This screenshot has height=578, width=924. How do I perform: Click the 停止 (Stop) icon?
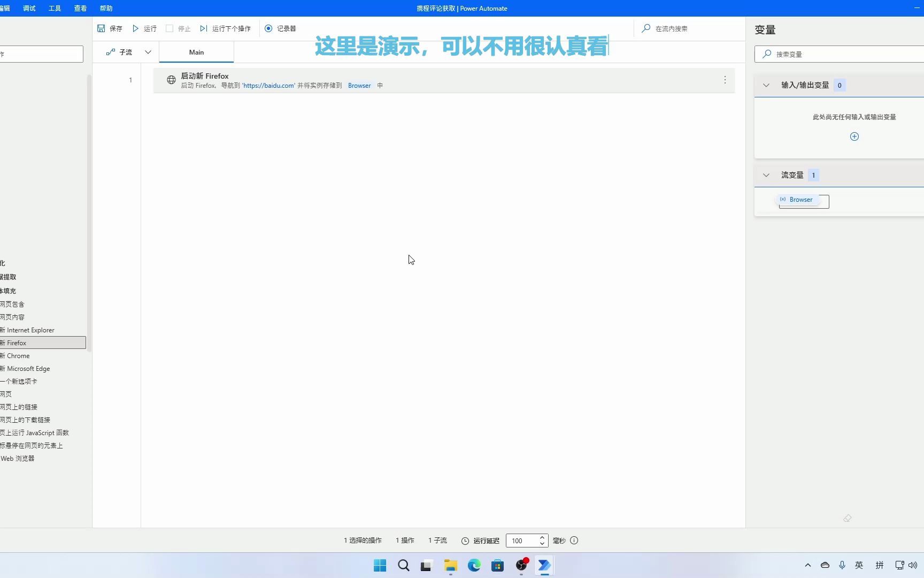click(169, 28)
